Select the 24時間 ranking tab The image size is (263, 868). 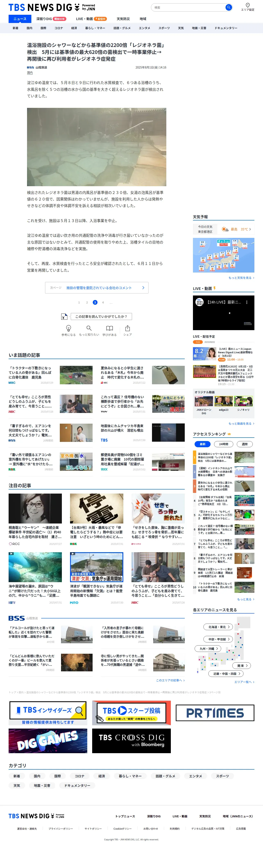pyautogui.click(x=224, y=444)
